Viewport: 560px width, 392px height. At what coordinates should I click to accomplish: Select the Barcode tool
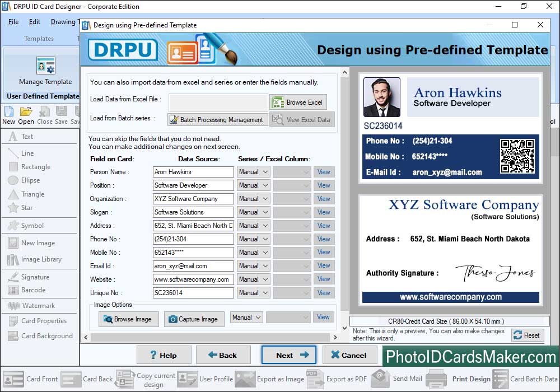tap(27, 290)
